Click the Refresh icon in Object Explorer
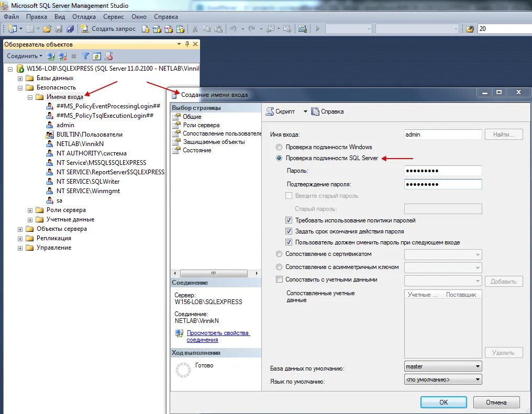This screenshot has height=414, width=532. tap(97, 57)
